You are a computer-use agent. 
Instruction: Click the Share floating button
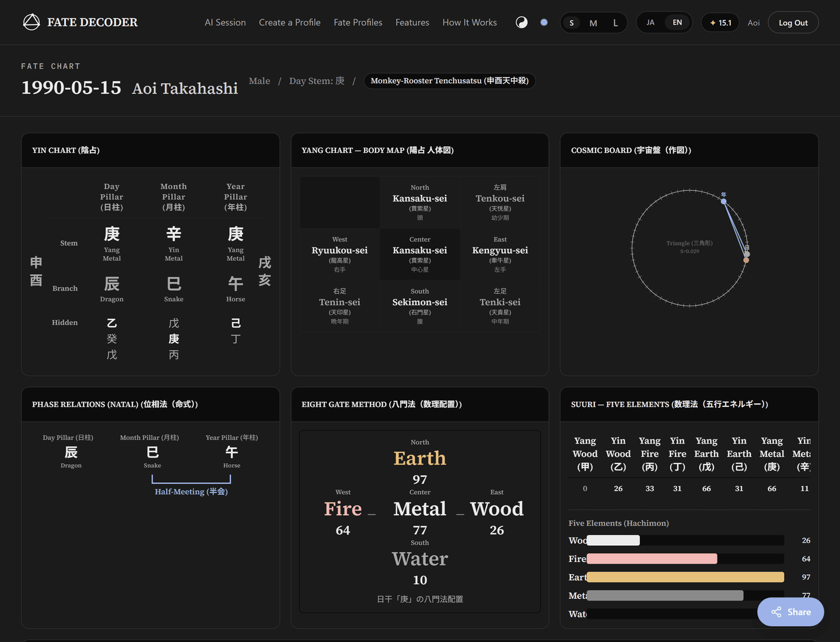pyautogui.click(x=790, y=612)
